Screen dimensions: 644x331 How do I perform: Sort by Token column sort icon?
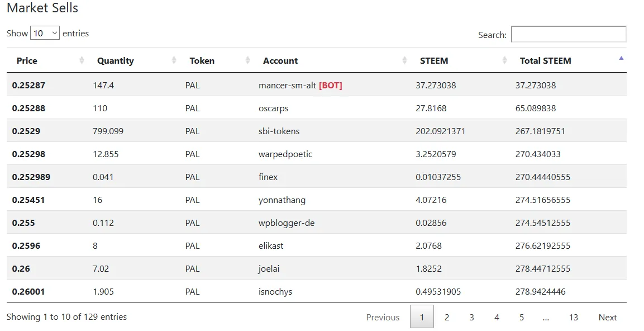tap(247, 60)
